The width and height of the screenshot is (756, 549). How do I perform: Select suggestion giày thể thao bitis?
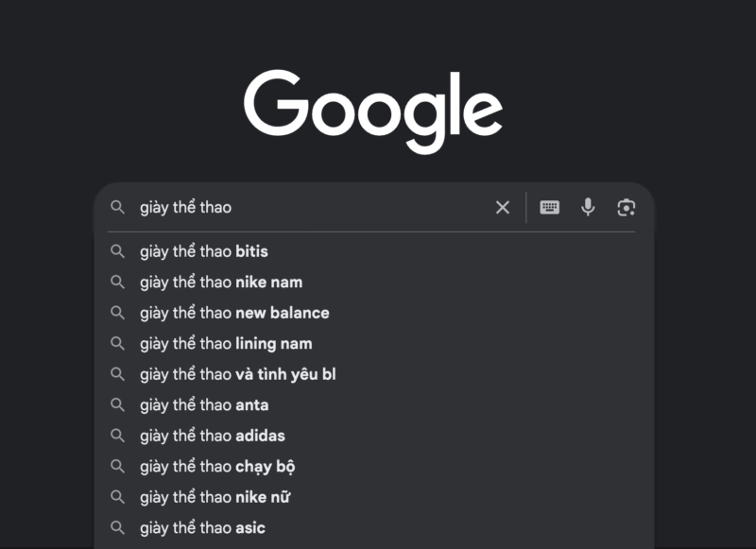(x=204, y=251)
